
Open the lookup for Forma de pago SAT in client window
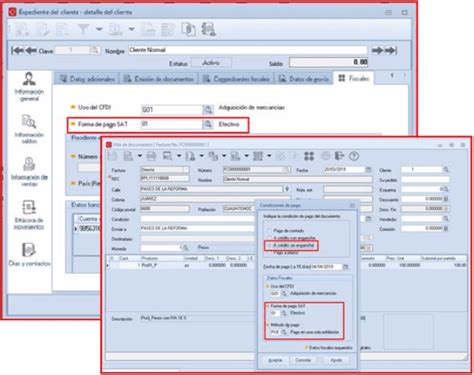pyautogui.click(x=207, y=124)
